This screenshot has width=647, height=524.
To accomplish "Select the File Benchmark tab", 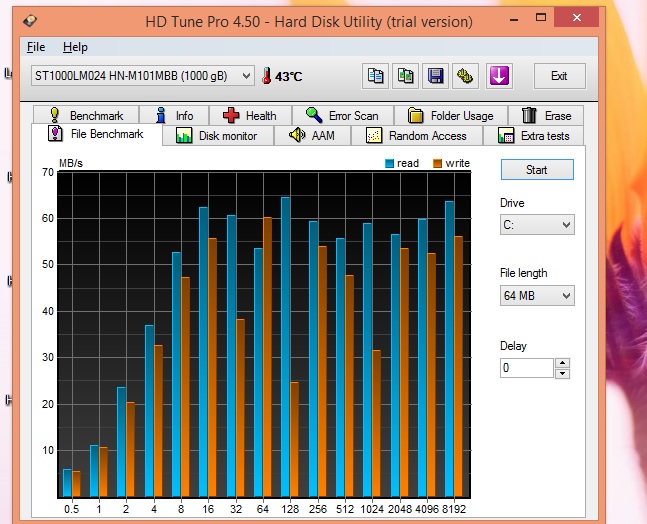I will [97, 134].
